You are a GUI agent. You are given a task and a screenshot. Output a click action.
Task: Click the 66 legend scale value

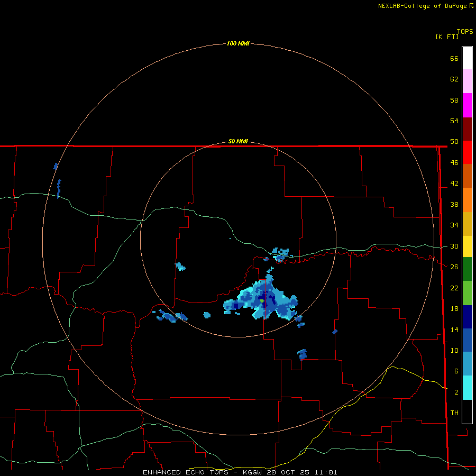[454, 58]
